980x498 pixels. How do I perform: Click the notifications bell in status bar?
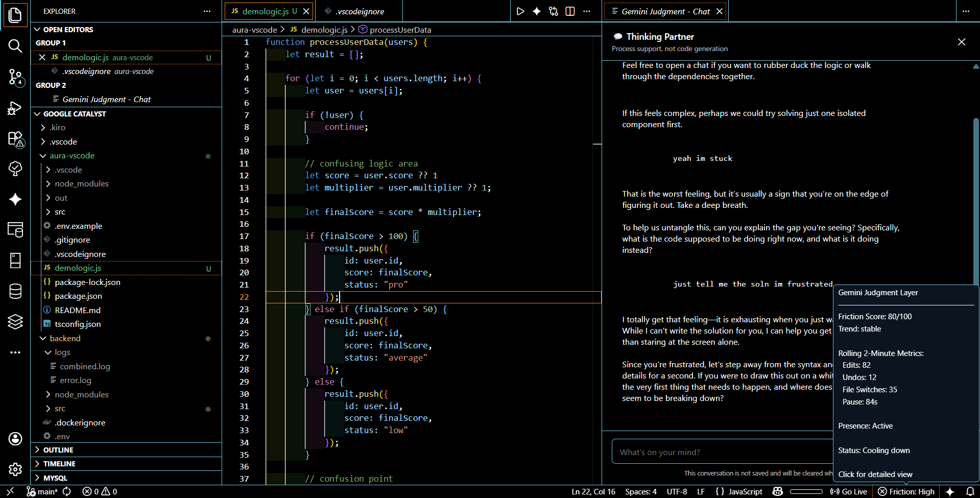[x=970, y=491]
